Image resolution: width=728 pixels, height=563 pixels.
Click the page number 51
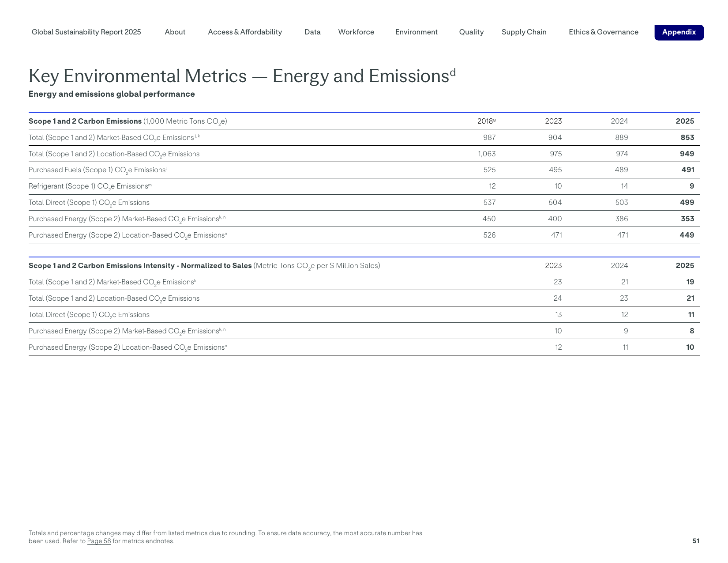696,541
